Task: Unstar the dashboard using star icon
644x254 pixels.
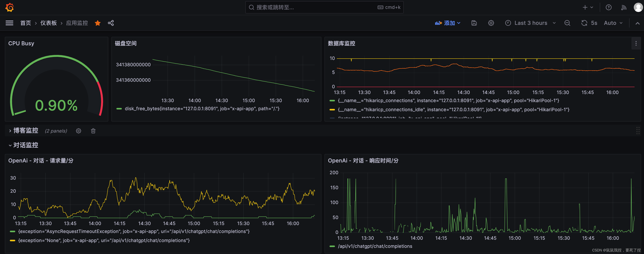Action: (x=97, y=23)
